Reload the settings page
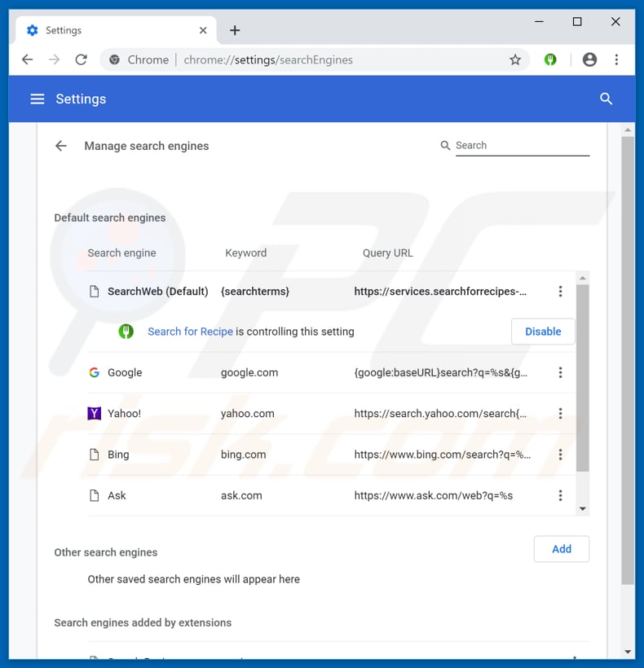This screenshot has width=644, height=668. click(x=81, y=59)
